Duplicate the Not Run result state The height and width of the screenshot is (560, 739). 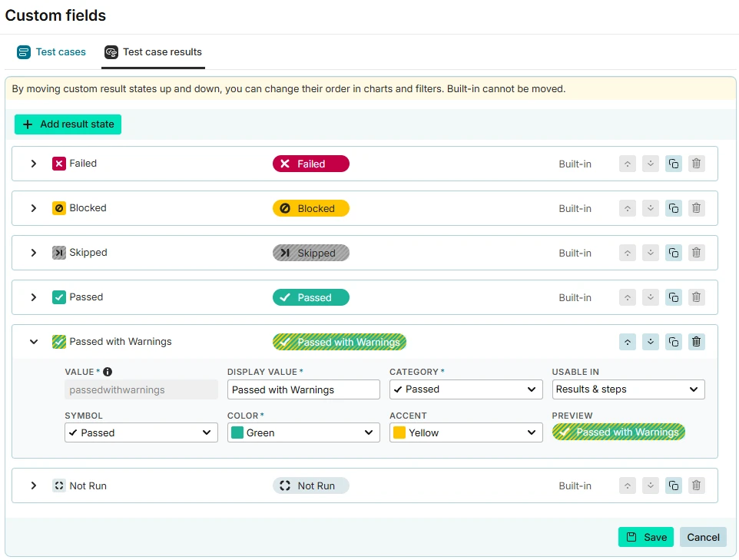point(674,485)
